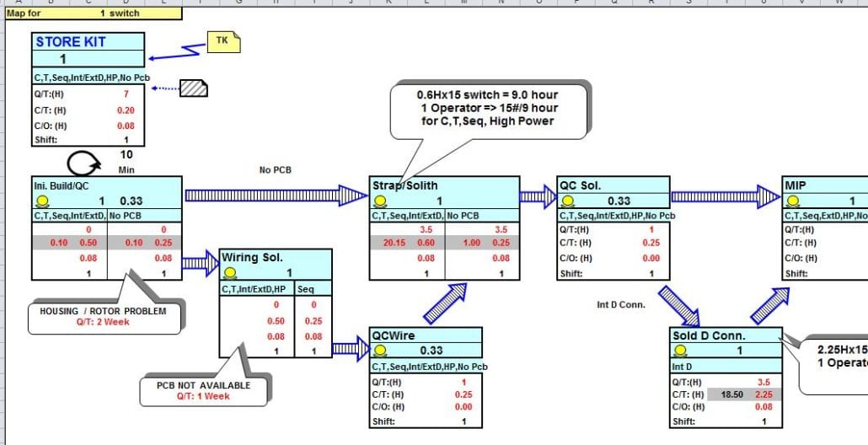Click the 'Int D' cell under Sold D Conn.

[x=726, y=366]
